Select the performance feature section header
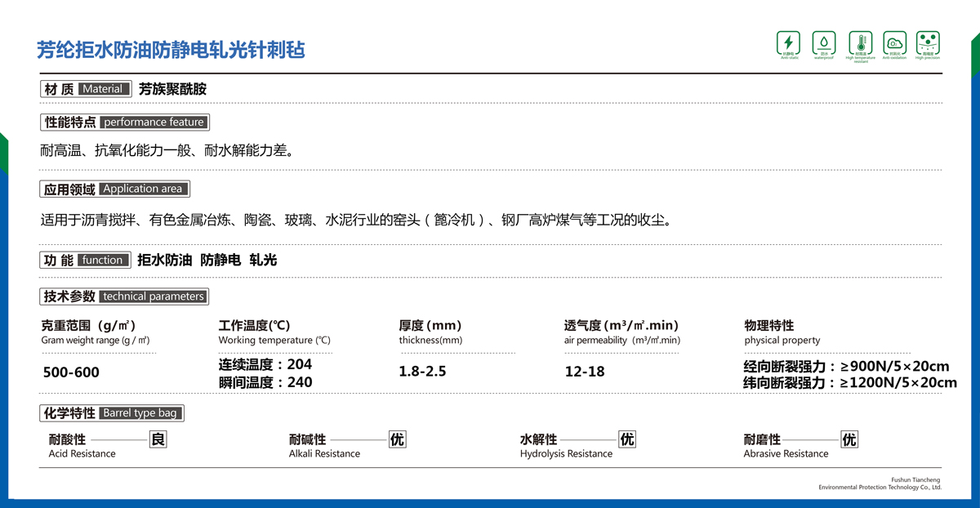The image size is (980, 508). point(125,123)
